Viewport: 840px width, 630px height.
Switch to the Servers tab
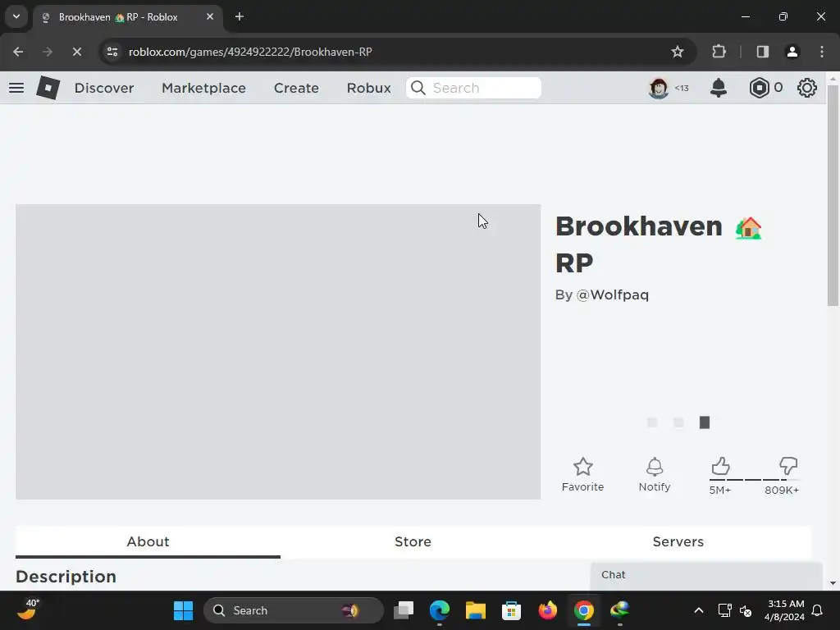678,541
